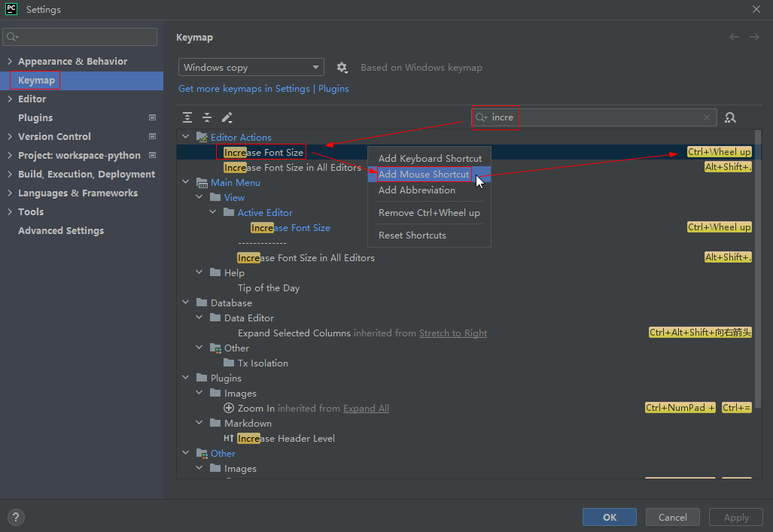The image size is (773, 532).
Task: Click the Collapse All toolbar icon
Action: coord(207,117)
